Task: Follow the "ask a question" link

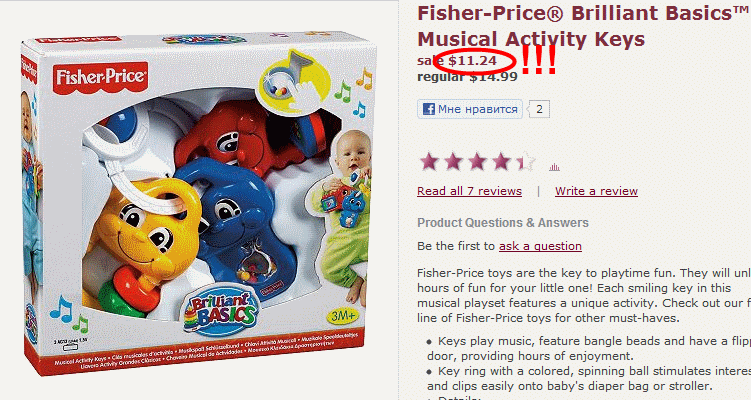Action: pos(540,246)
